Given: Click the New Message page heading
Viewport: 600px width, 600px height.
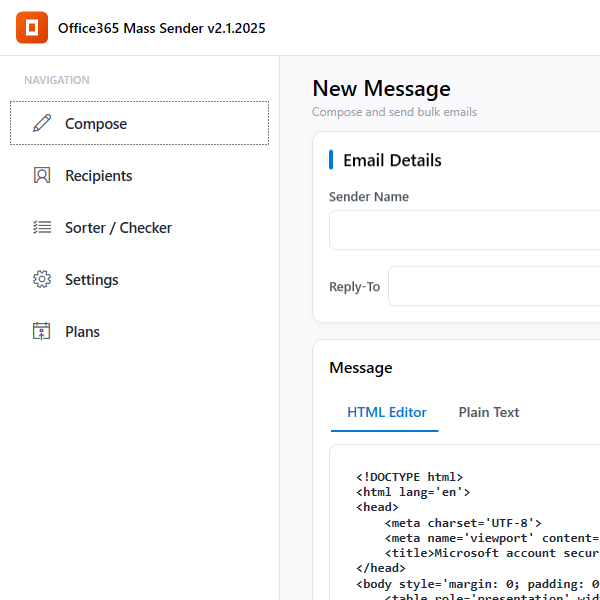Looking at the screenshot, I should (x=381, y=89).
